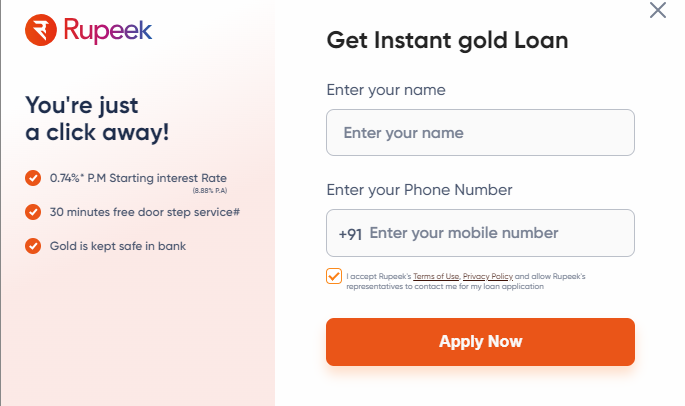Image resolution: width=685 pixels, height=406 pixels.
Task: Toggle the accept terms checkbox
Action: 334,276
